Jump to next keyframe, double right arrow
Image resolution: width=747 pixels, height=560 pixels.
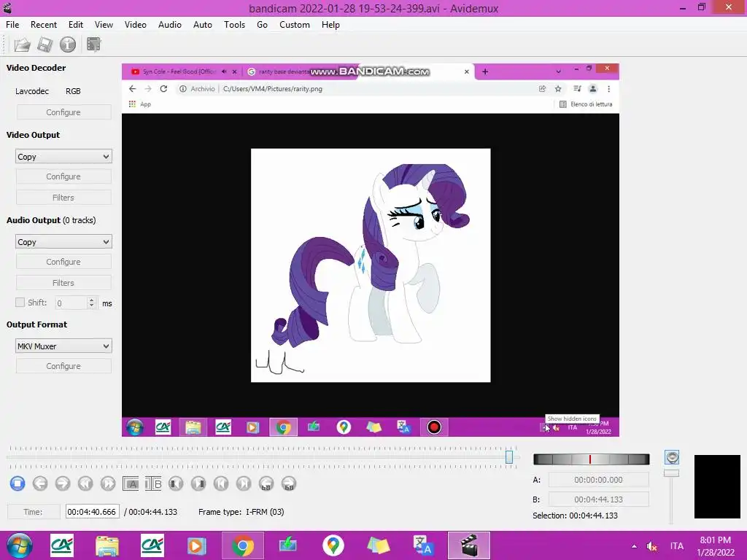[x=108, y=484]
